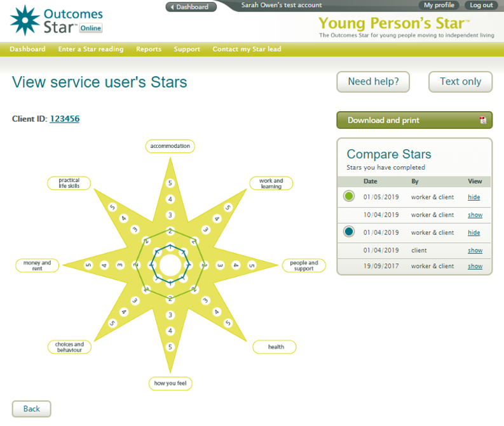Viewport: 504px width, 426px height.
Task: Click Download and print
Action: [x=414, y=120]
